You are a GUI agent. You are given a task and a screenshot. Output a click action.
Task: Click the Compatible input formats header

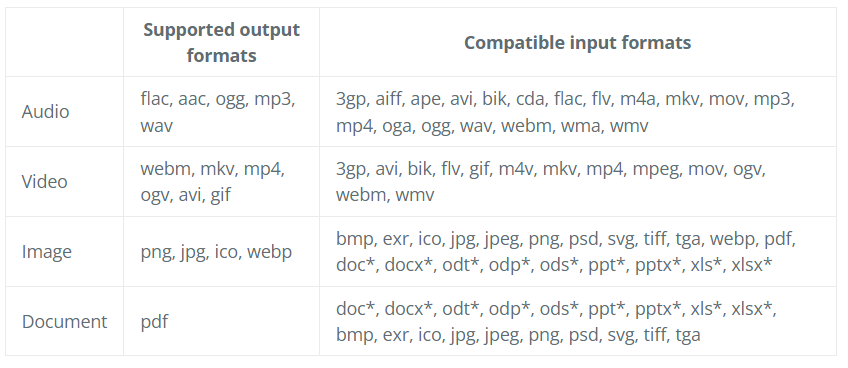[578, 43]
